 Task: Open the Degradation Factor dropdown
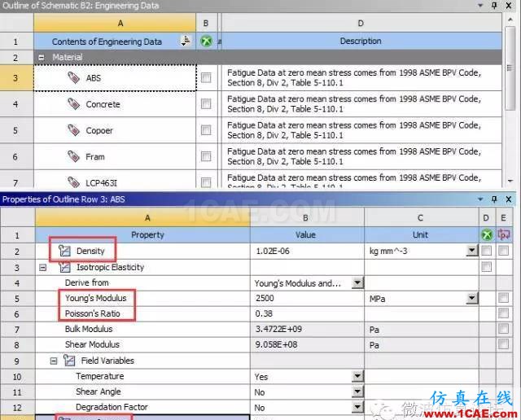click(357, 407)
